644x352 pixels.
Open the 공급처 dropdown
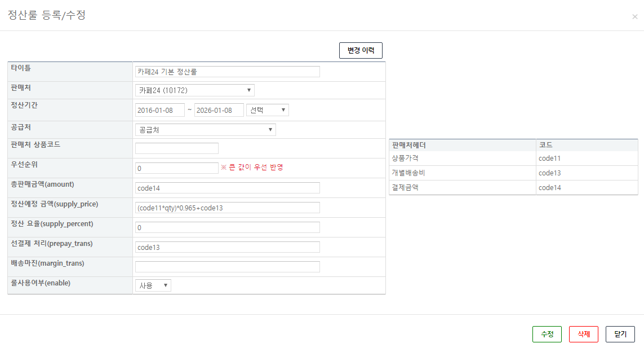(x=205, y=130)
